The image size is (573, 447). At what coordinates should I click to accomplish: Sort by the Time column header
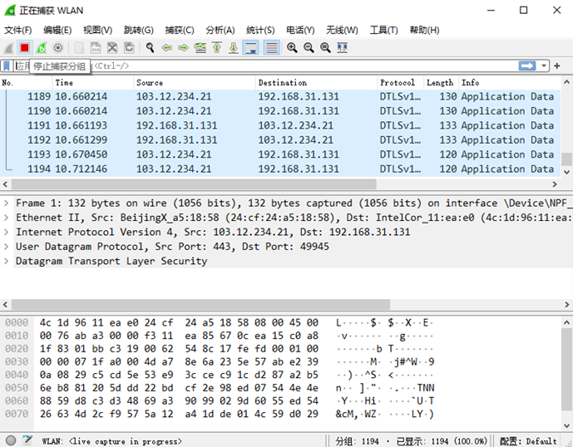(x=93, y=83)
